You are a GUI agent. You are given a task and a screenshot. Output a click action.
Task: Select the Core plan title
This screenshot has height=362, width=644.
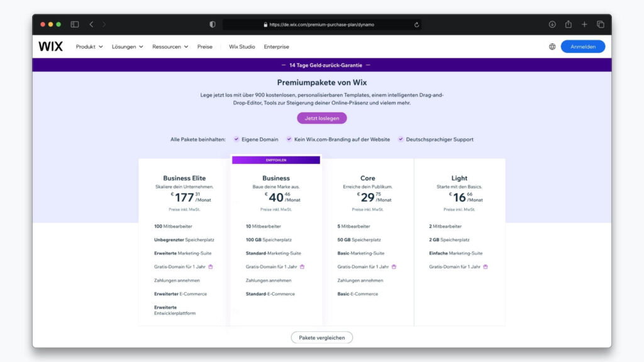367,178
